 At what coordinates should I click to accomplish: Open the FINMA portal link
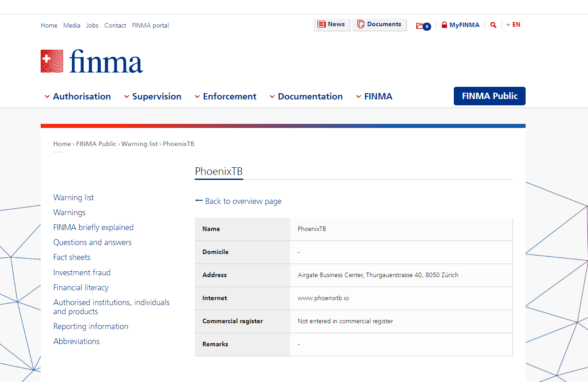[151, 25]
